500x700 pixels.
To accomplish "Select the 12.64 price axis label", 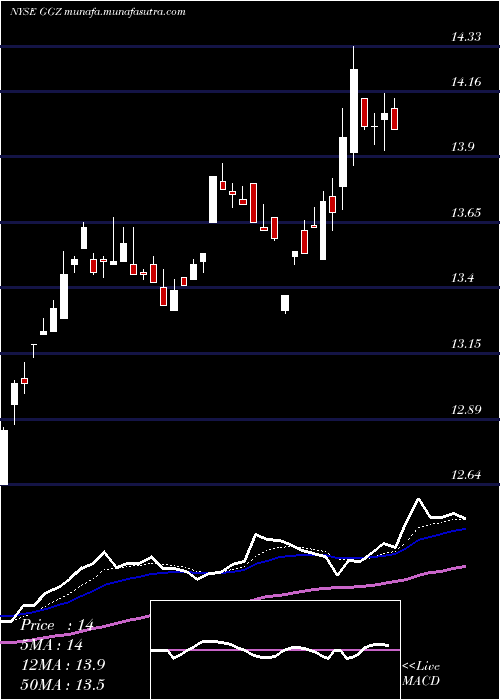I will pyautogui.click(x=466, y=475).
